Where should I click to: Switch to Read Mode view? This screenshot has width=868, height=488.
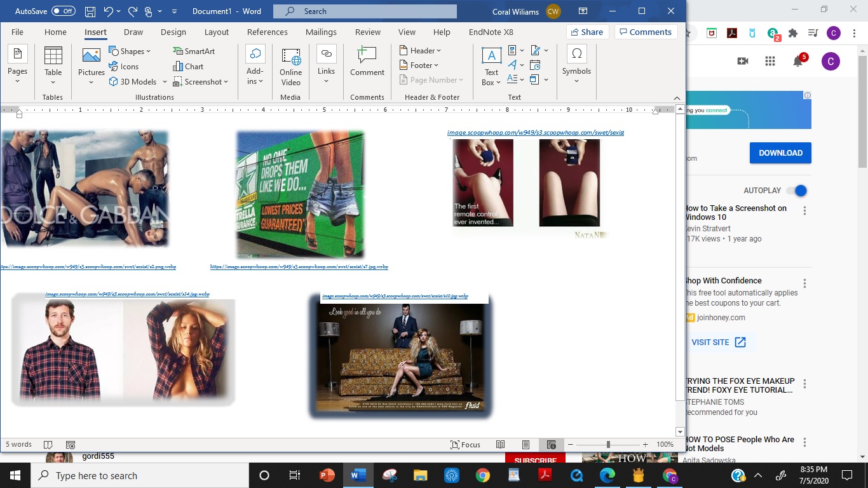tap(500, 445)
